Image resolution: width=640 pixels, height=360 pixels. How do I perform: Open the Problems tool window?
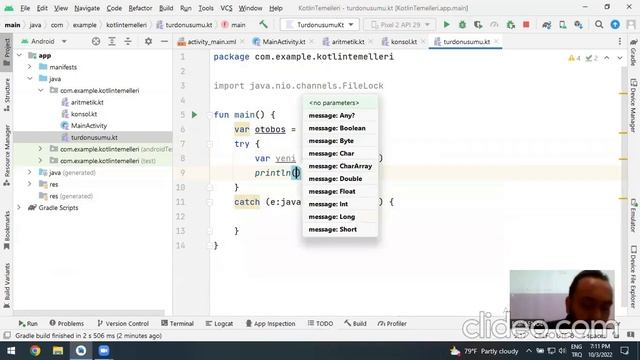67,323
